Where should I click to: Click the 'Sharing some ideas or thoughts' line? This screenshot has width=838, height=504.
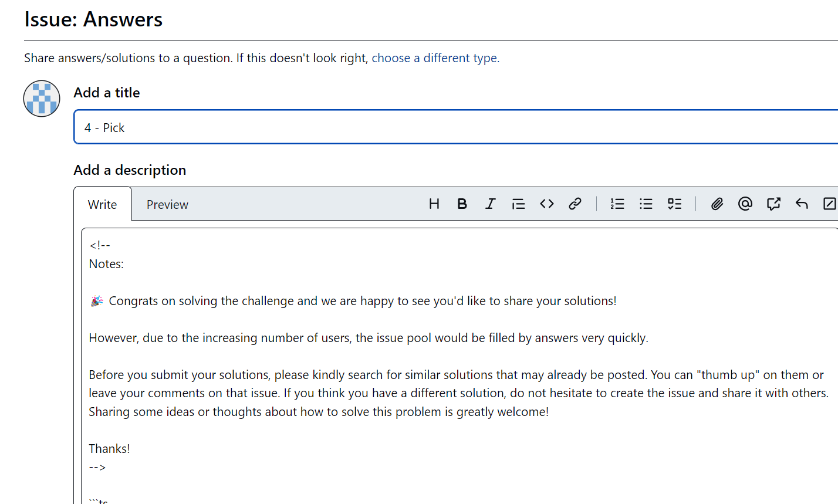coord(319,412)
